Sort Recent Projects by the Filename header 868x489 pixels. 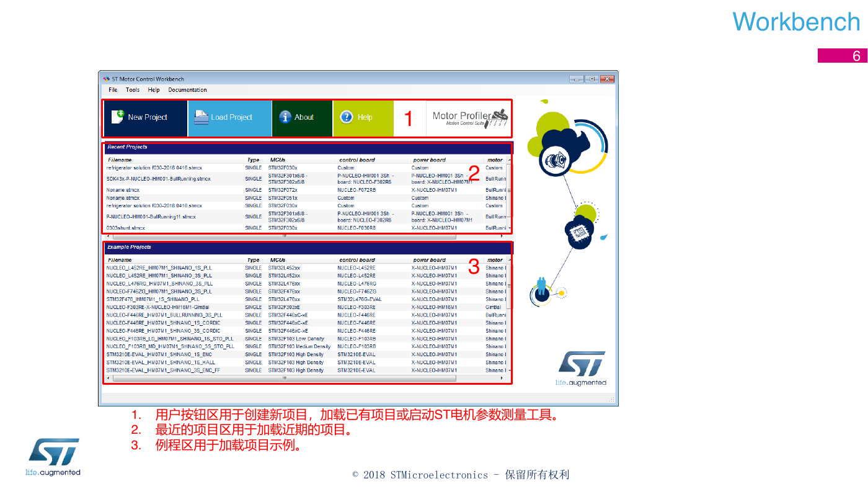120,160
